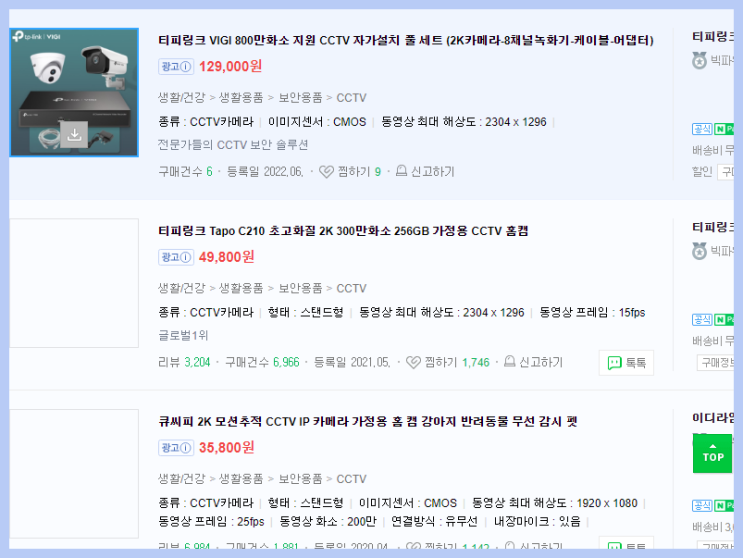
Task: Open CCTV category in 큐씨피 row breadcrumb
Action: coord(351,479)
